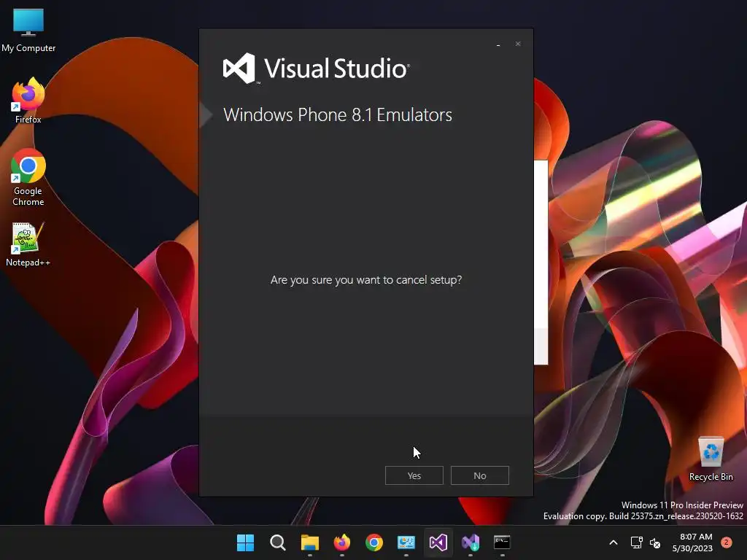Close the Visual Studio setup window
Screen dimensions: 747x560
(518, 44)
